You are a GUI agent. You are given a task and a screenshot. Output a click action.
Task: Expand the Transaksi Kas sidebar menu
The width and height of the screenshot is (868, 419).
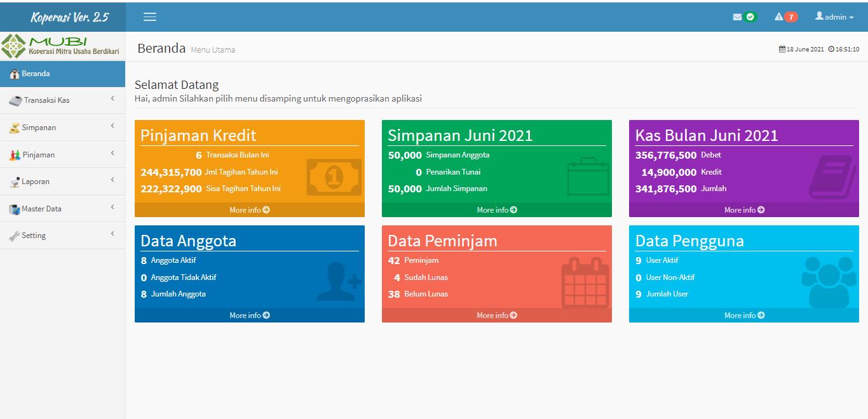[x=62, y=100]
